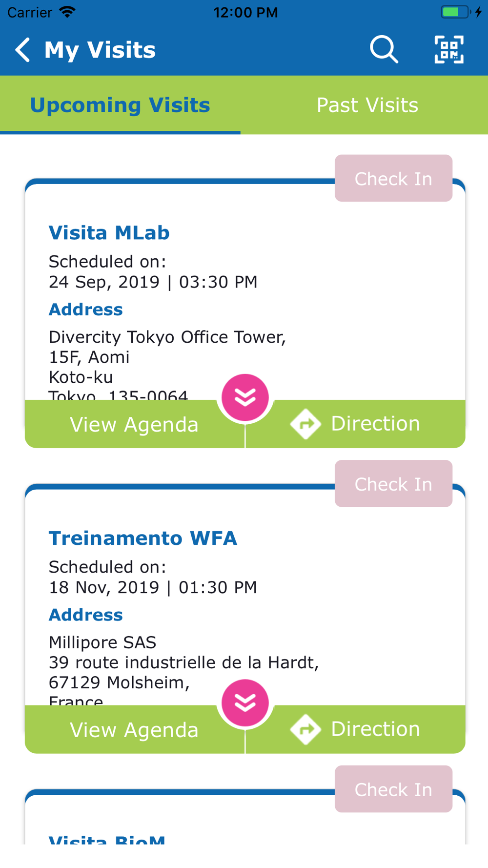Check In to the Treinamento WFA visit
The height and width of the screenshot is (868, 488).
tap(393, 484)
